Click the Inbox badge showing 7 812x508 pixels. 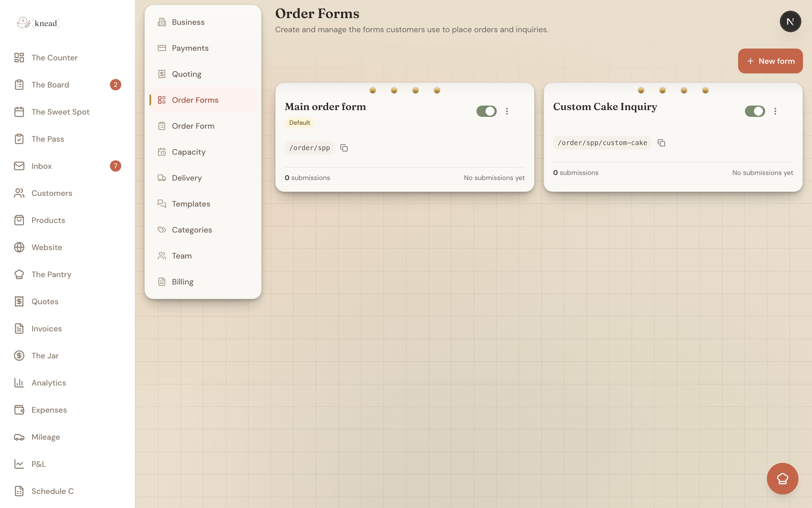(x=115, y=166)
